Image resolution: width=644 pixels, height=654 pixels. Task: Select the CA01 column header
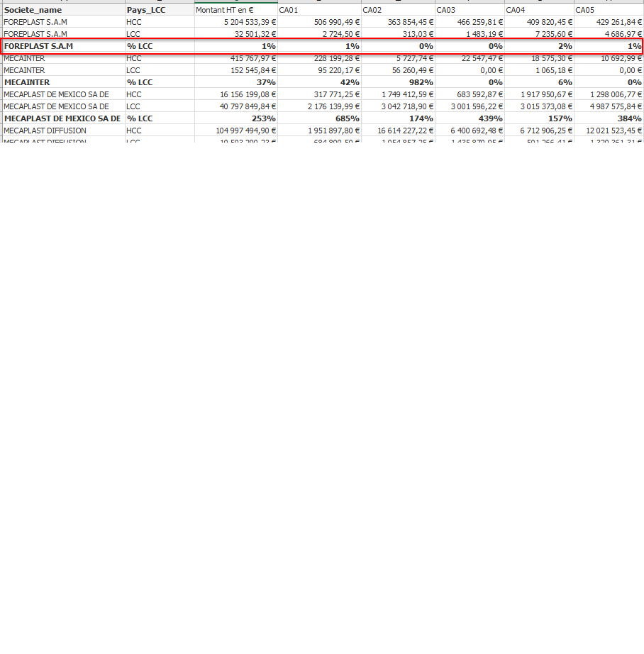319,10
